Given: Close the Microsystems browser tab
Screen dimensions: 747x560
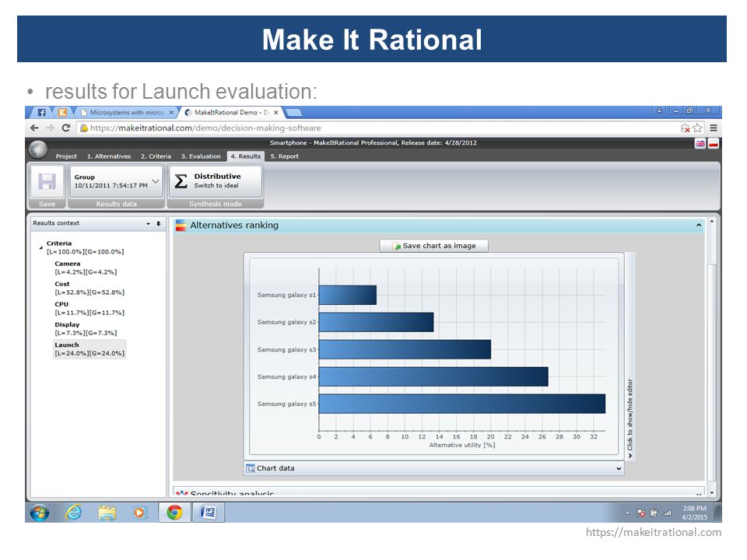Looking at the screenshot, I should pyautogui.click(x=171, y=113).
